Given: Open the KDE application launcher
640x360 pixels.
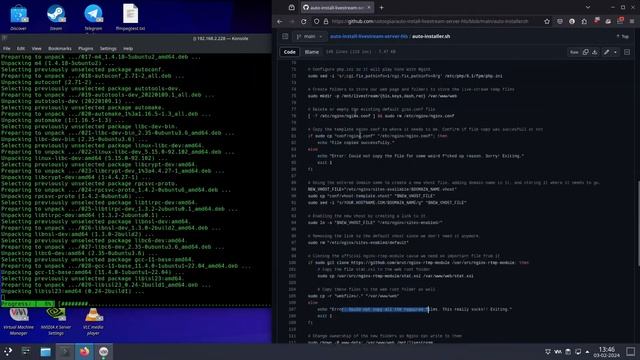Looking at the screenshot, I should coord(8,351).
